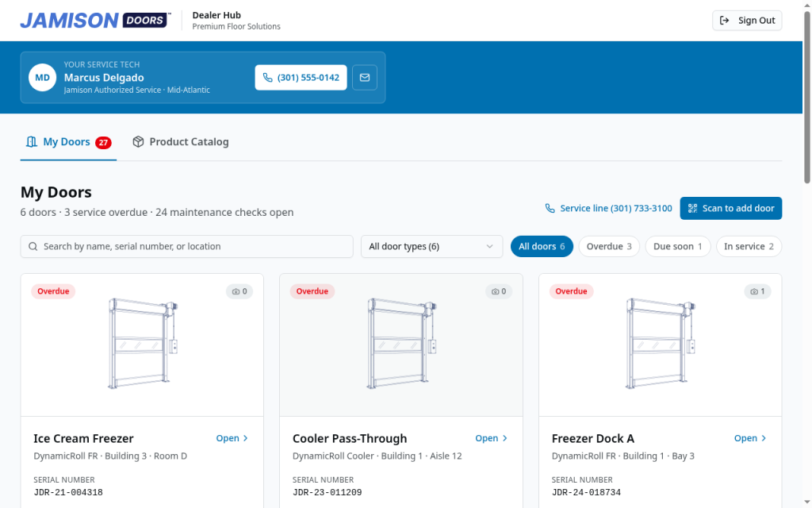Open the All door types dropdown

coord(431,247)
